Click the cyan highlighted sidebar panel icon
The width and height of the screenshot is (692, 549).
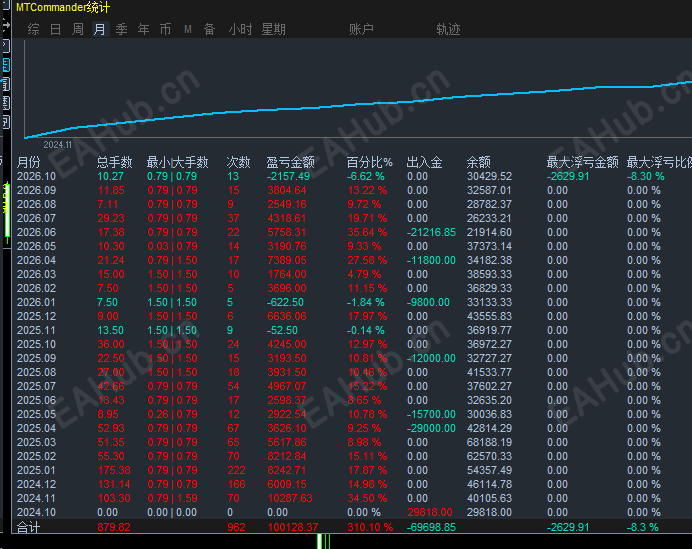click(x=6, y=65)
